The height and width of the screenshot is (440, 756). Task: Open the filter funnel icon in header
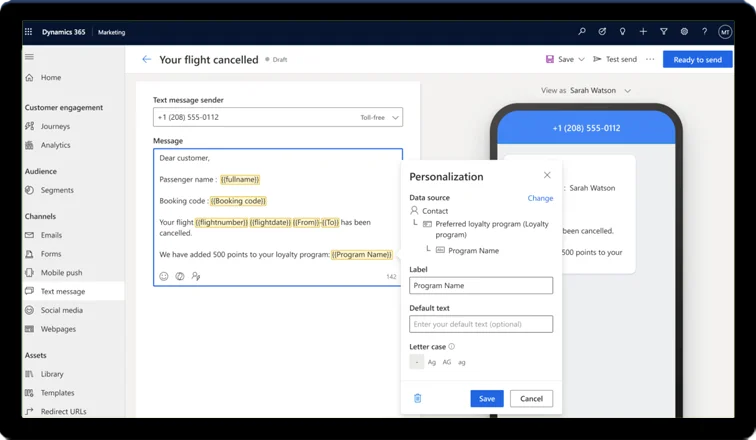[664, 32]
